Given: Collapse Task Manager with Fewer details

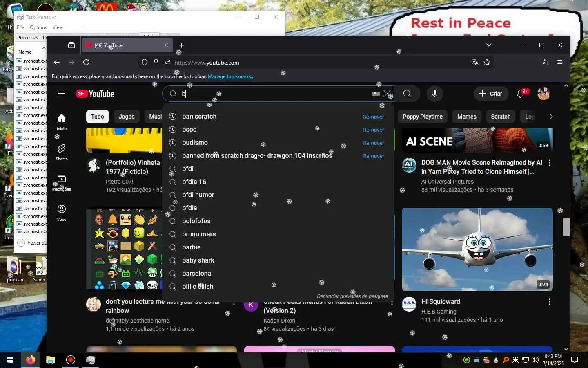Looking at the screenshot, I should (33, 243).
